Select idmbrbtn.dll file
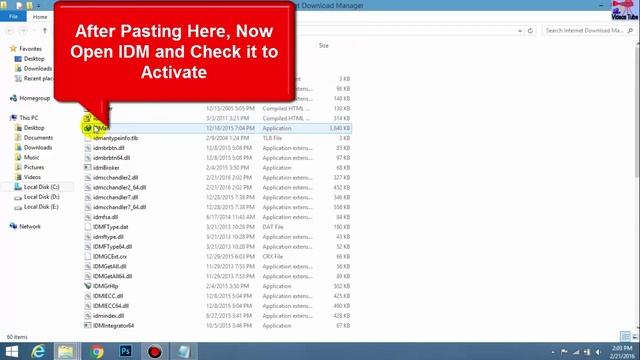The height and width of the screenshot is (360, 640). [109, 148]
